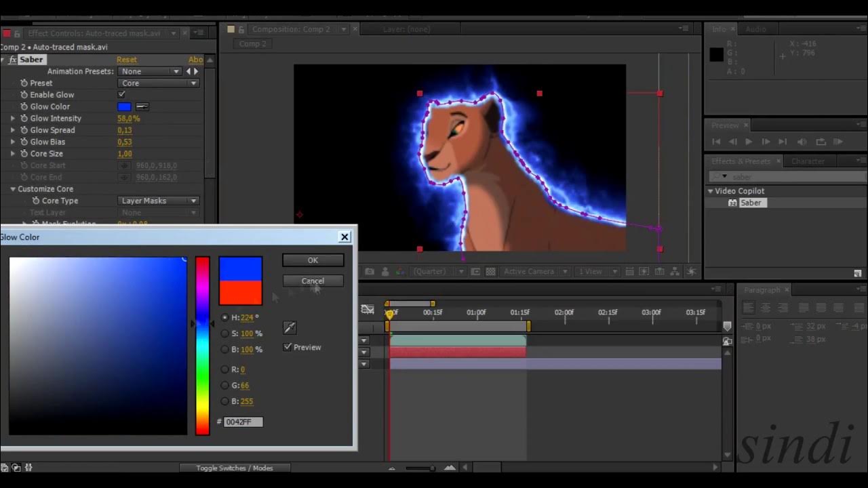Cancel the Glow Color dialog
This screenshot has height=488, width=868.
(x=313, y=281)
